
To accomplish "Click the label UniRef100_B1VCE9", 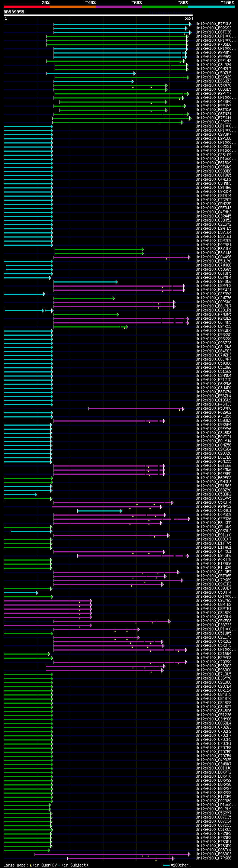I will pos(213,797).
